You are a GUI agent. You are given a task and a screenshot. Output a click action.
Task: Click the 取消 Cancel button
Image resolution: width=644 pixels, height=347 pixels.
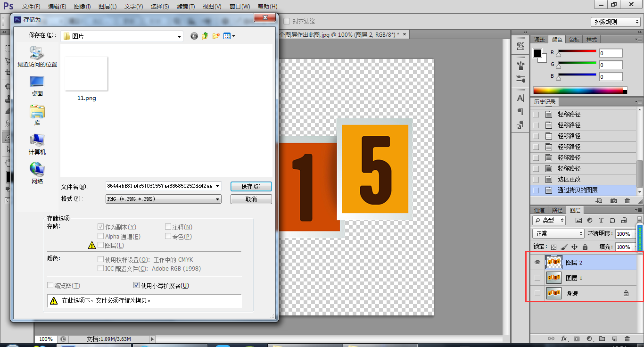point(251,198)
